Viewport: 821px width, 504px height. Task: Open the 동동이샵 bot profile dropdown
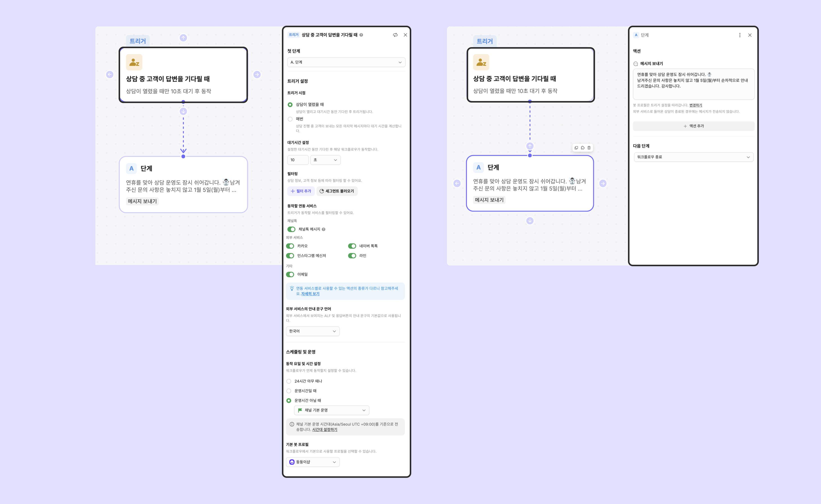click(313, 462)
